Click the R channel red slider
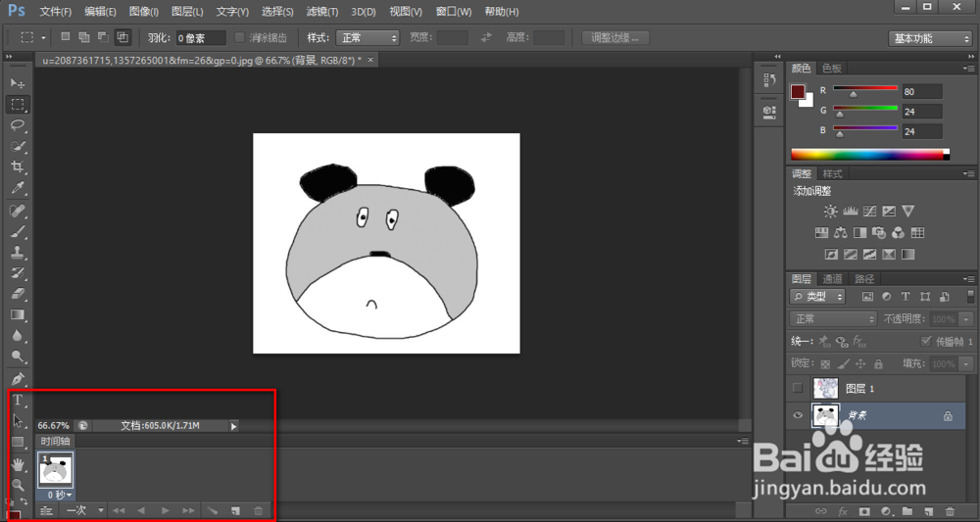The height and width of the screenshot is (522, 980). click(865, 89)
